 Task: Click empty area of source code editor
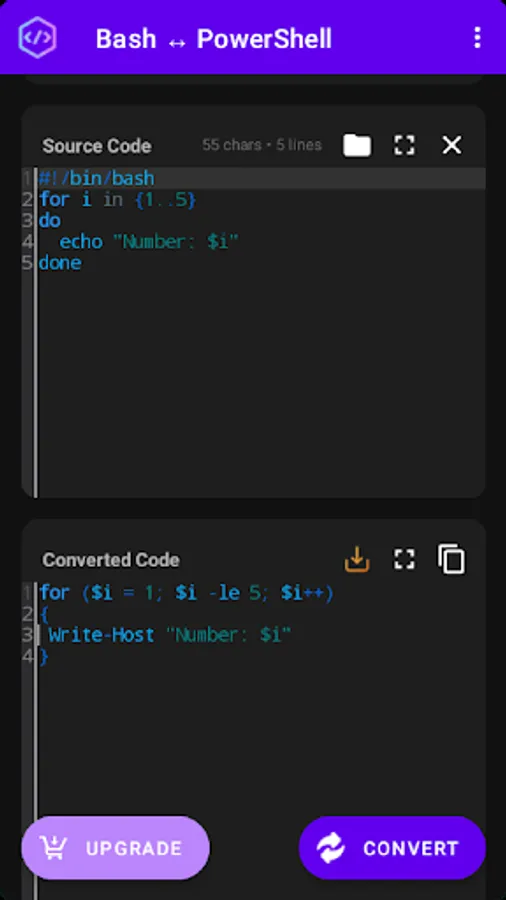coord(262,385)
